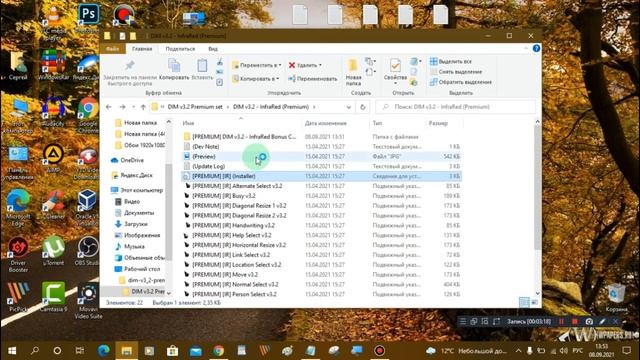The width and height of the screenshot is (640, 360).
Task: Click the Explorer search field
Action: [x=455, y=107]
